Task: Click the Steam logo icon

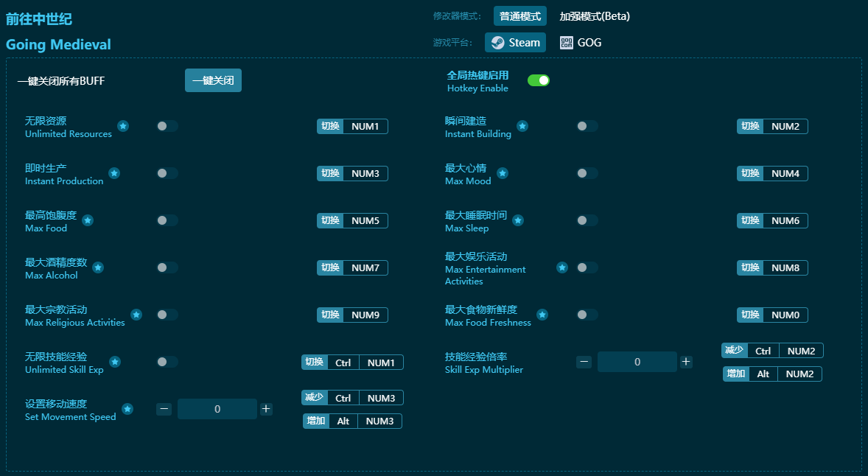Action: (497, 43)
